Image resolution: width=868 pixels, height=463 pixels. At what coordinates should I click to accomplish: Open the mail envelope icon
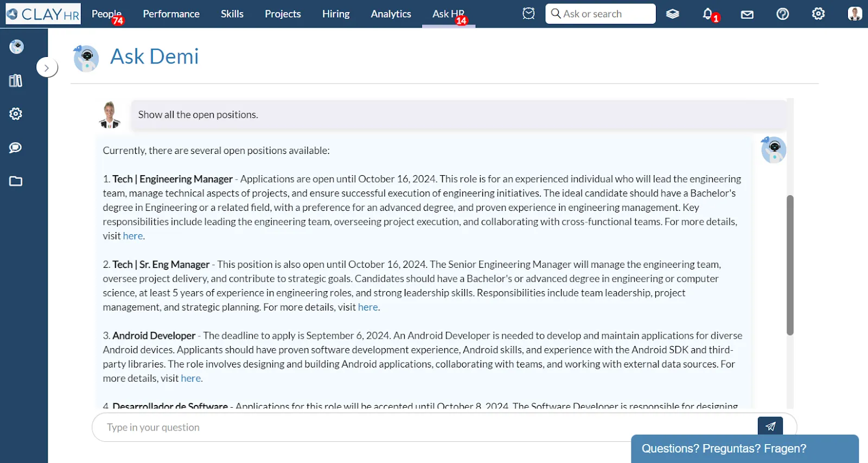click(x=747, y=14)
